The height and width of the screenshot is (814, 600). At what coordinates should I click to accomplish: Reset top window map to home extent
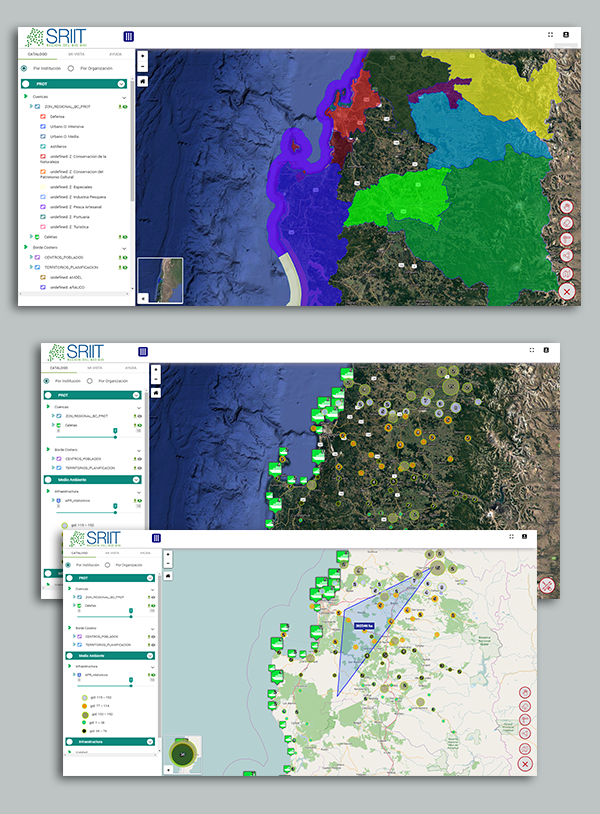pyautogui.click(x=143, y=82)
